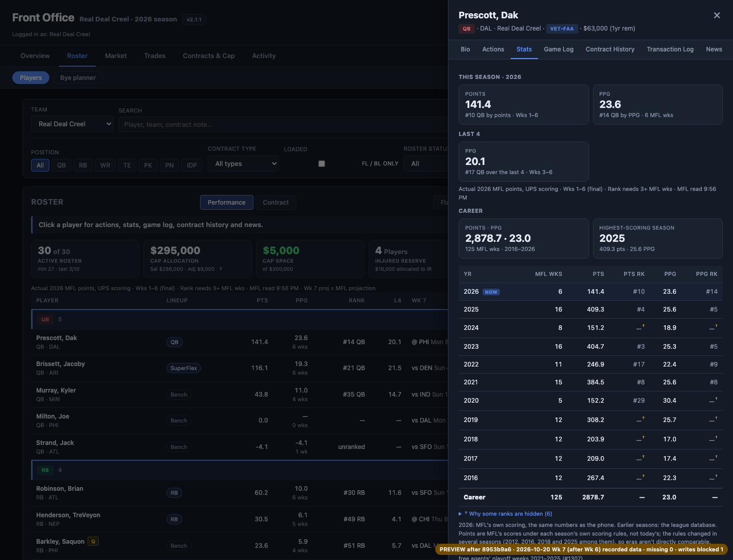The width and height of the screenshot is (733, 560).
Task: Click the SuperFlex lineup badge for Brissett
Action: pyautogui.click(x=184, y=368)
